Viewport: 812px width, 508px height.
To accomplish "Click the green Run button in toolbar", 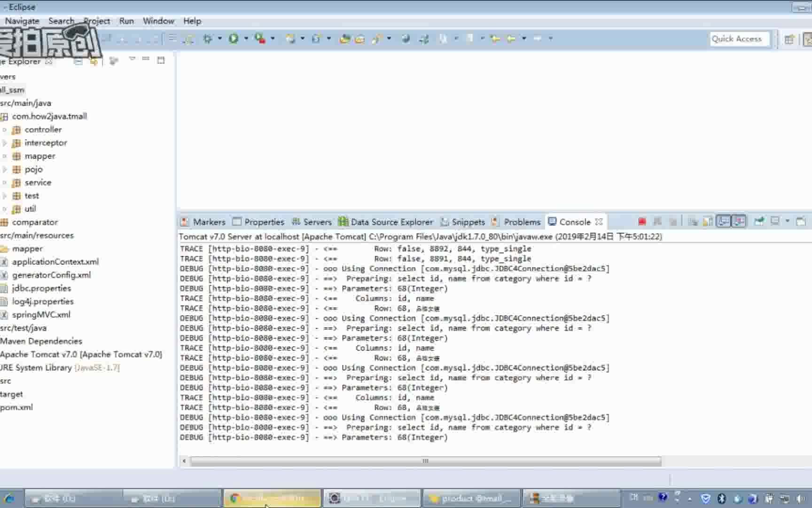I will (x=234, y=39).
